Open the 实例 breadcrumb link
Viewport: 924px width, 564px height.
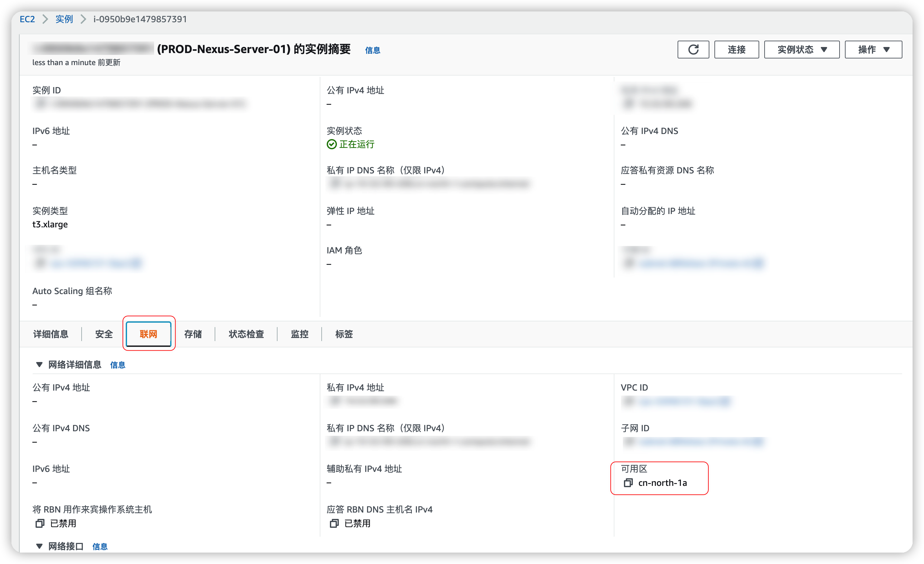point(64,19)
